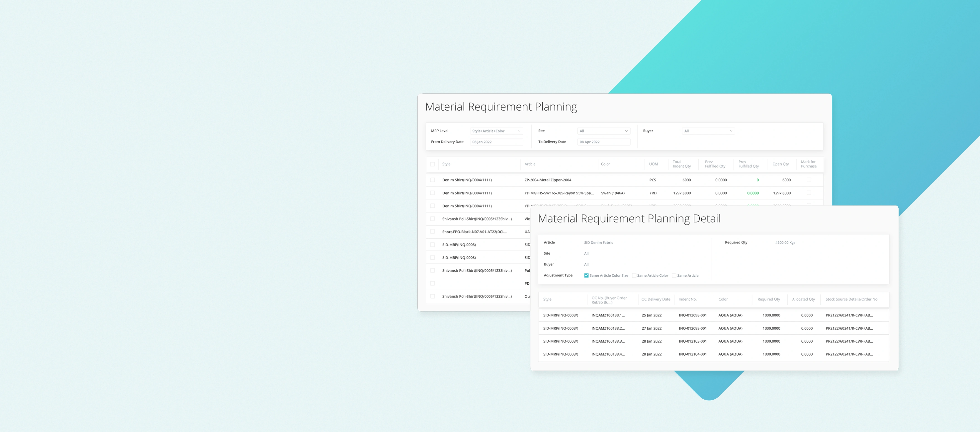The width and height of the screenshot is (980, 432).
Task: Expand the Site dropdown filter
Action: pyautogui.click(x=603, y=131)
